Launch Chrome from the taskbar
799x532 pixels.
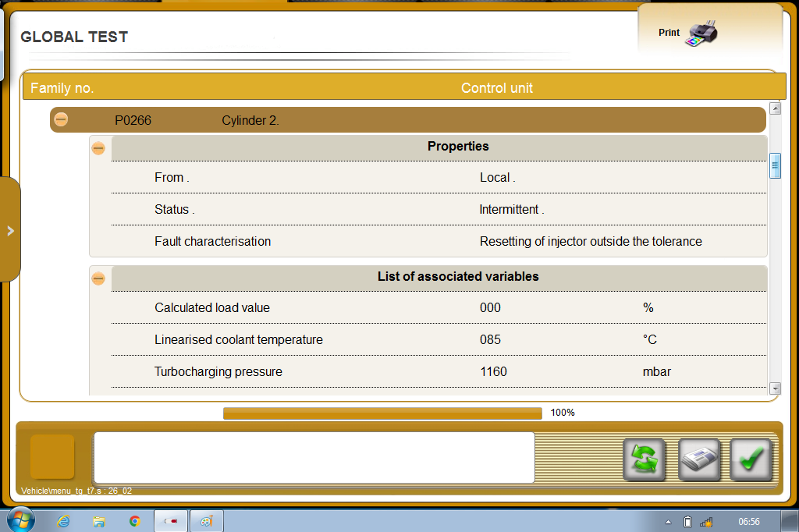[134, 521]
